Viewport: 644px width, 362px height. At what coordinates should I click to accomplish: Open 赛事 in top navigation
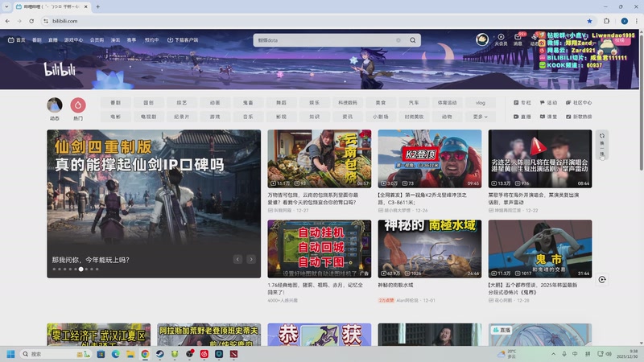131,40
